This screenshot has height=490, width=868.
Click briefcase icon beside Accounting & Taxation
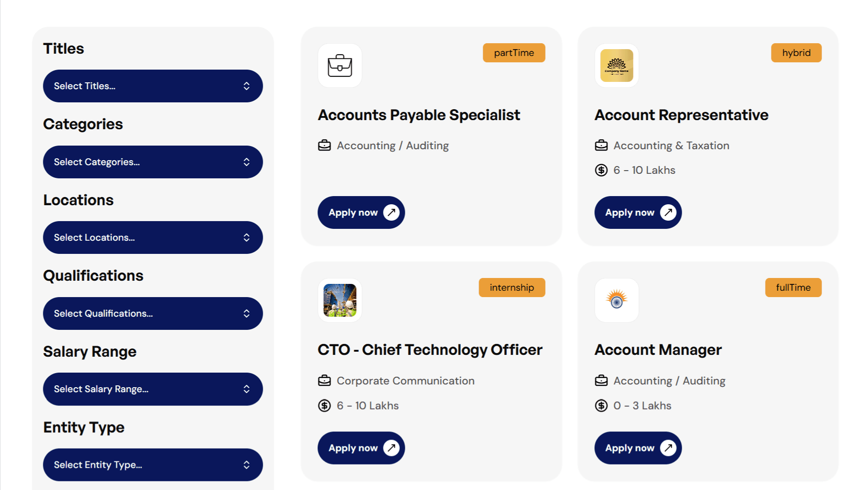pos(601,146)
